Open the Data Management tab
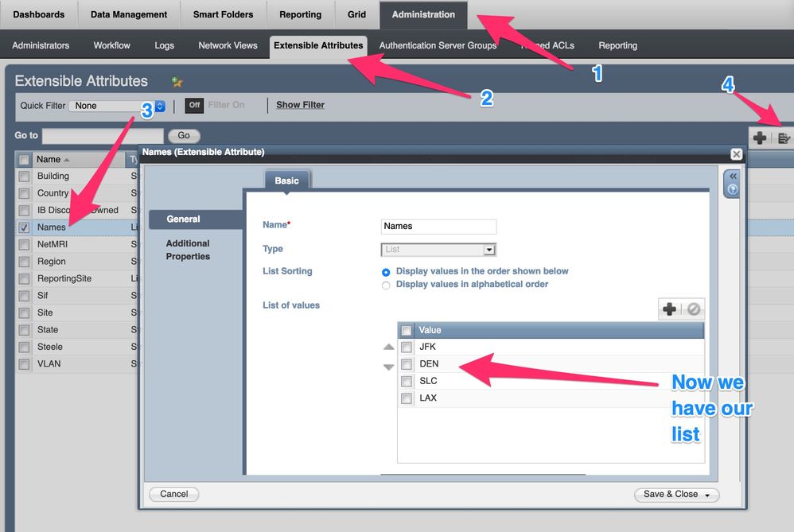 pyautogui.click(x=129, y=14)
